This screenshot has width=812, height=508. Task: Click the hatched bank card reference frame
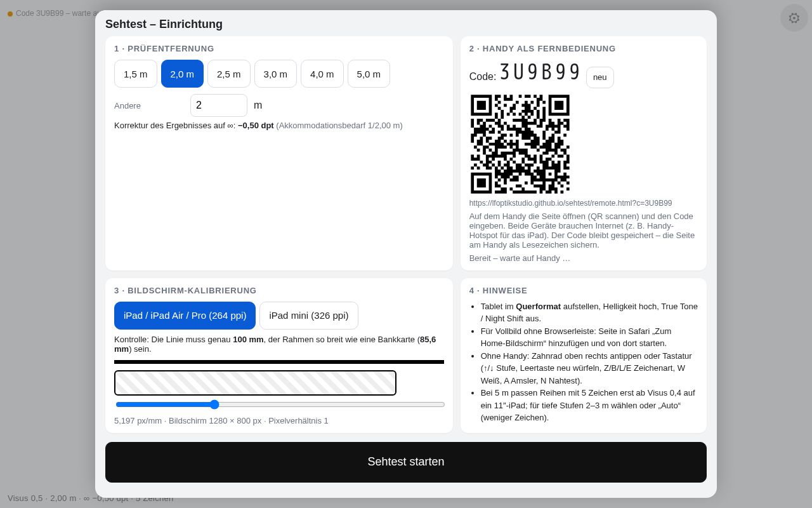point(255,383)
